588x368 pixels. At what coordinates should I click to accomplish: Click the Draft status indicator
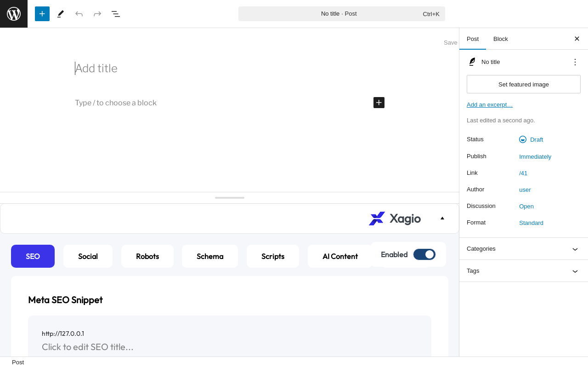[531, 139]
